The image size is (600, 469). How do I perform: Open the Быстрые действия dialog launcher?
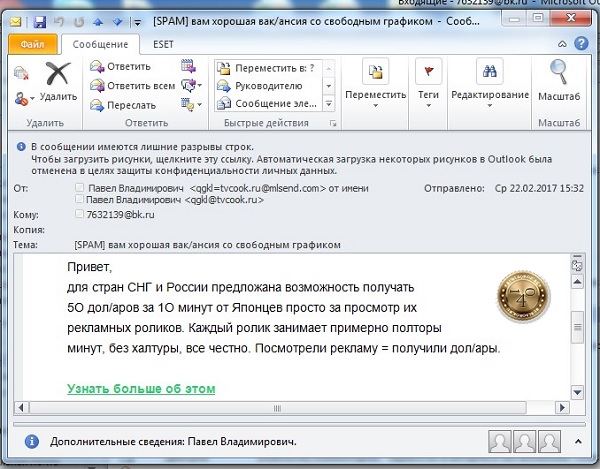click(x=333, y=123)
